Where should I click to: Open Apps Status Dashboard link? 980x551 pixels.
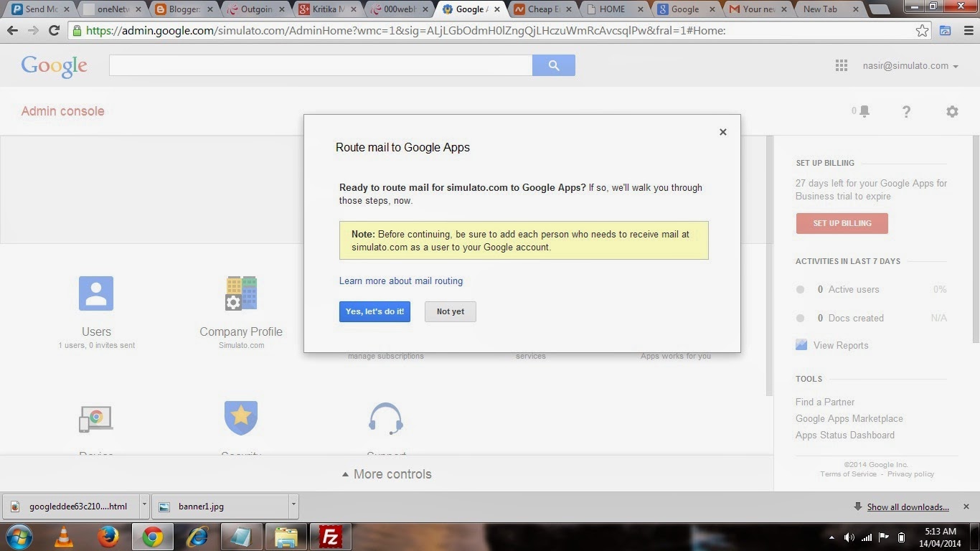845,435
